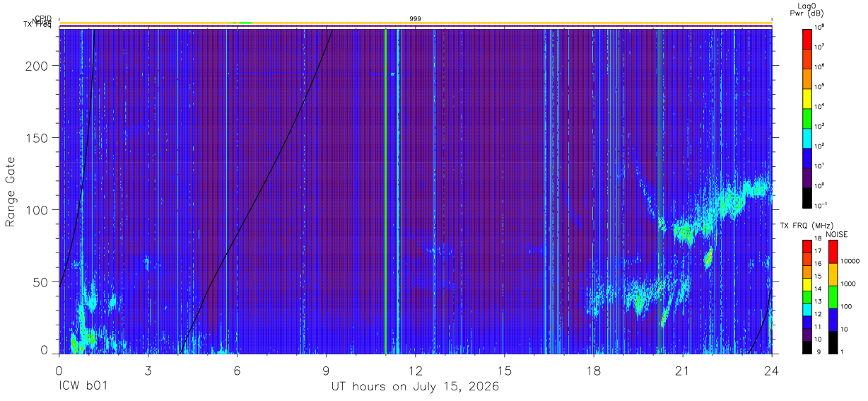
Task: Click the orange noise strip above the plot
Action: pyautogui.click(x=416, y=23)
